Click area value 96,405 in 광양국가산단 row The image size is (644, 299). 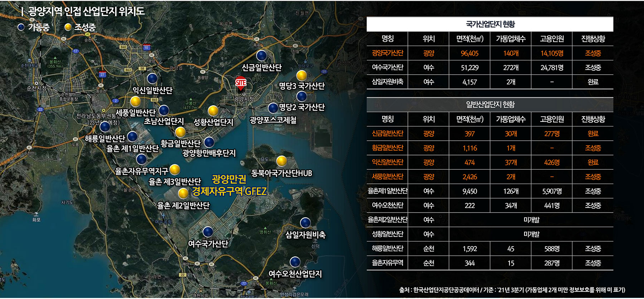coord(470,54)
